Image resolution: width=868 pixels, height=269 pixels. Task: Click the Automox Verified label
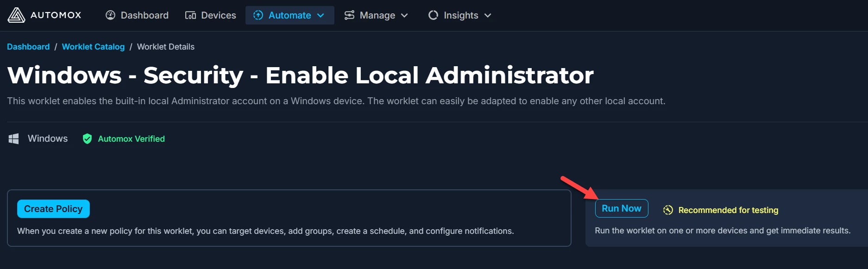(132, 139)
